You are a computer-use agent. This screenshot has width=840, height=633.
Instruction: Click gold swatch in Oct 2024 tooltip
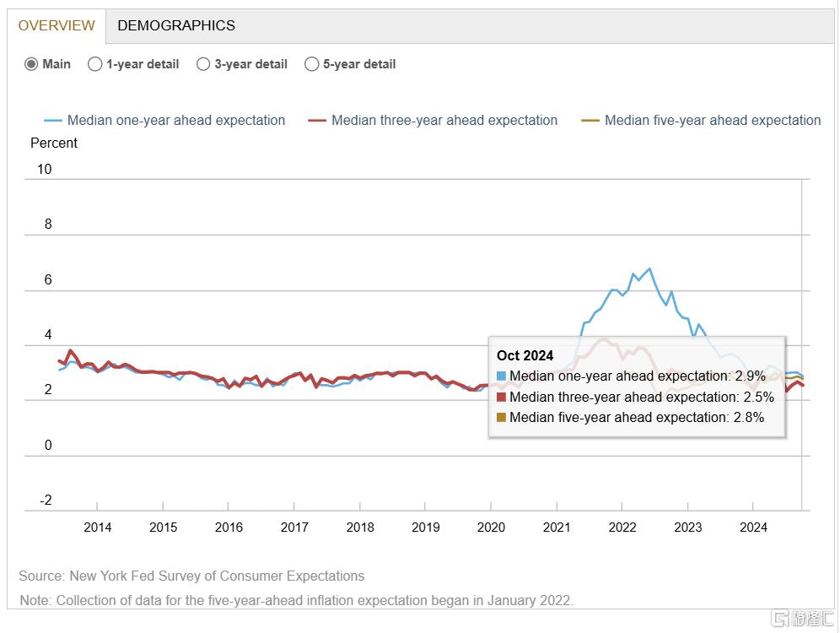(x=502, y=417)
